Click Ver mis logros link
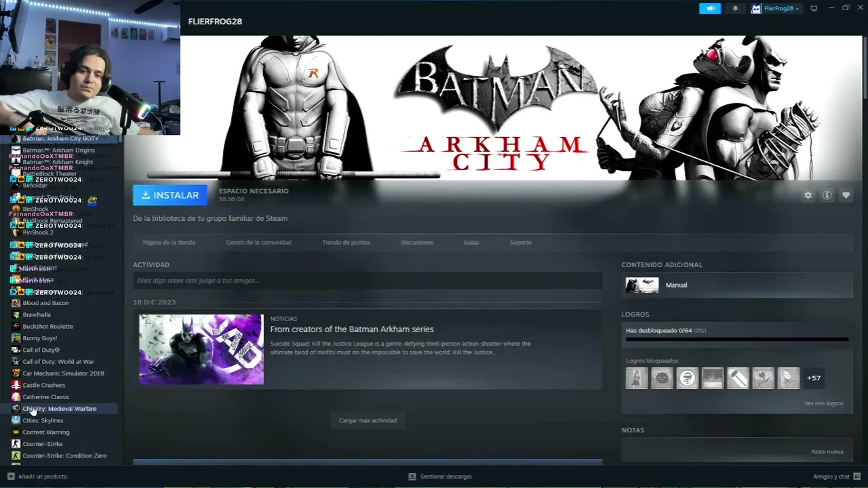 pos(824,403)
